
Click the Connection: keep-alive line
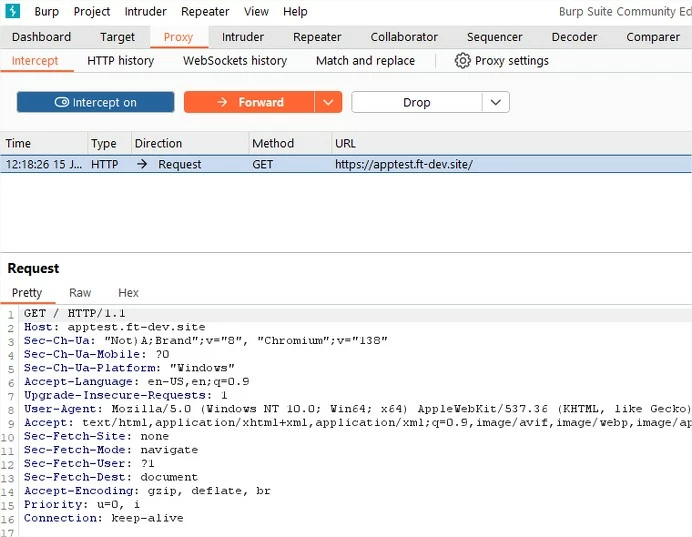click(103, 518)
